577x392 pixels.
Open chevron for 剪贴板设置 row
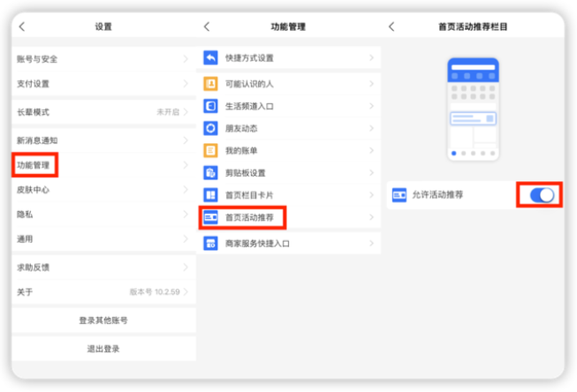[371, 173]
